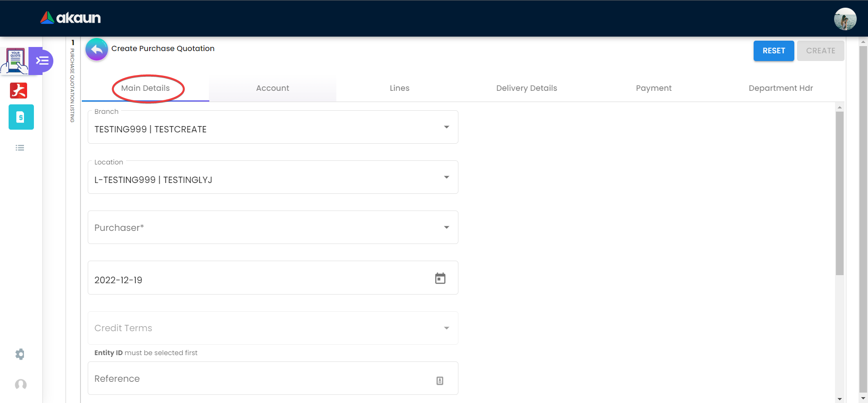
Task: Click the back arrow button
Action: pos(97,49)
